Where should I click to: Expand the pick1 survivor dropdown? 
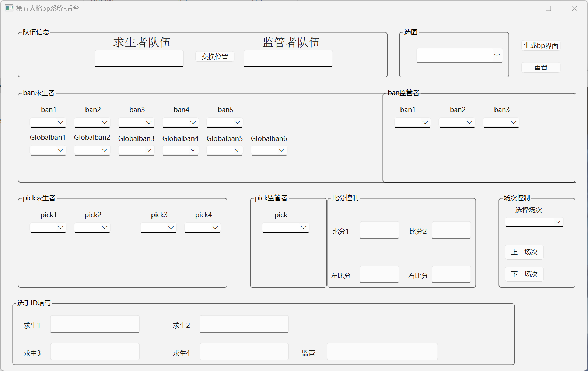pos(48,228)
